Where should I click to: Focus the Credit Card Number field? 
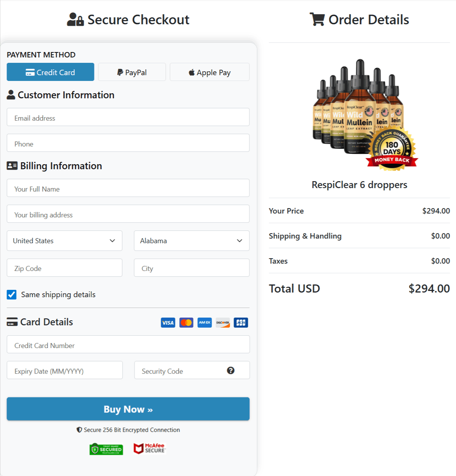point(128,345)
